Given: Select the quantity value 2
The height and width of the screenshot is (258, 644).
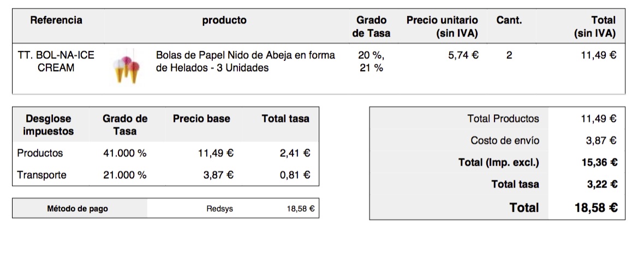Looking at the screenshot, I should (x=509, y=55).
